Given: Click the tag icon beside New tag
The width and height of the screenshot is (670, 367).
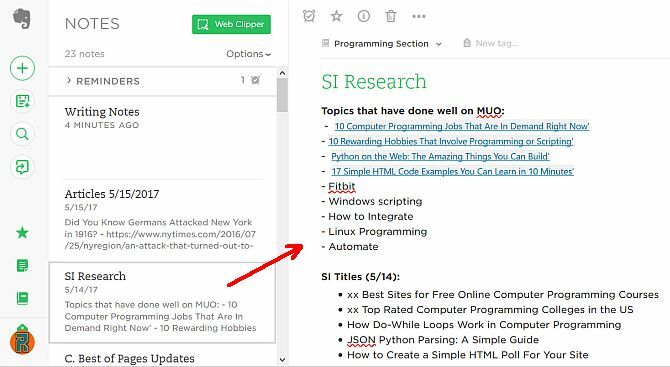Looking at the screenshot, I should 467,43.
